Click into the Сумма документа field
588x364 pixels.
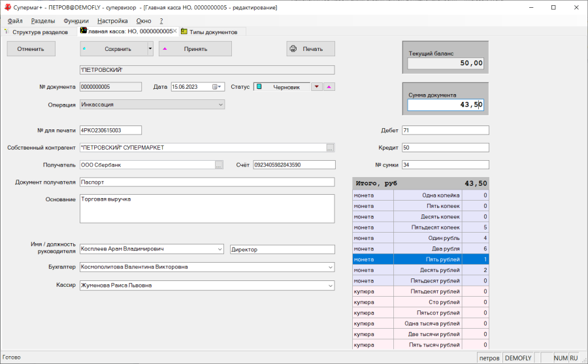coord(446,105)
